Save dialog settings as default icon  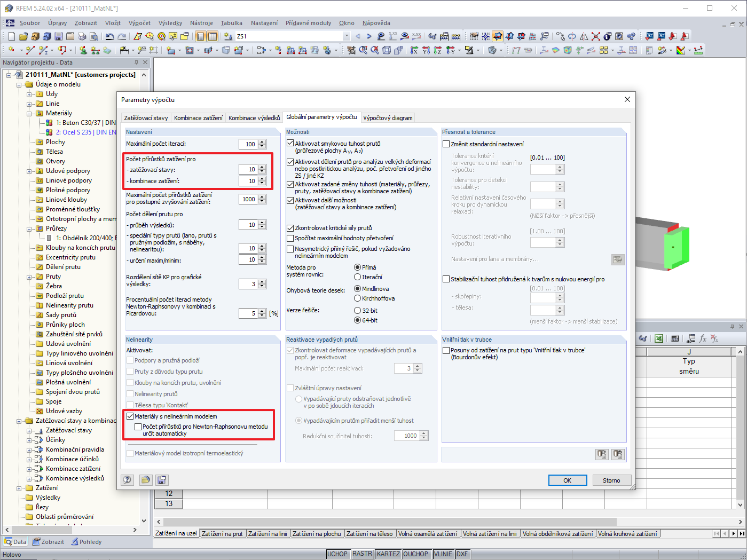click(162, 479)
